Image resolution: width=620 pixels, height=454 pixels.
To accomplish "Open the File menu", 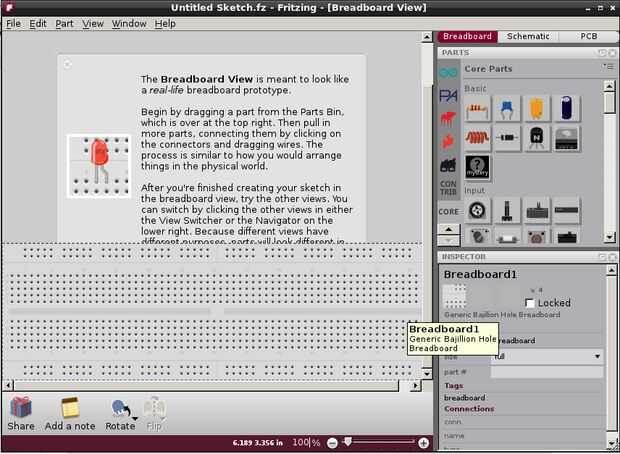I will tap(13, 24).
